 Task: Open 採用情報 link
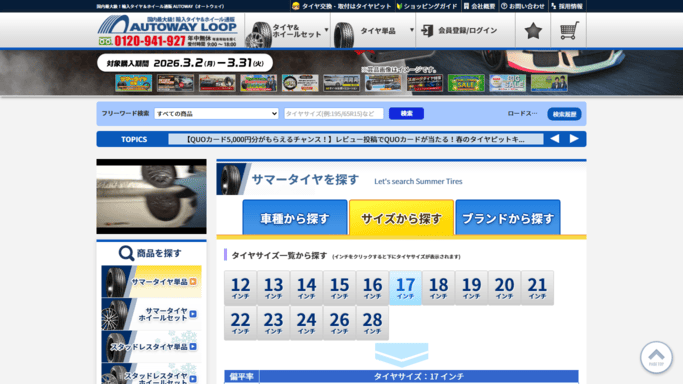[x=567, y=6]
